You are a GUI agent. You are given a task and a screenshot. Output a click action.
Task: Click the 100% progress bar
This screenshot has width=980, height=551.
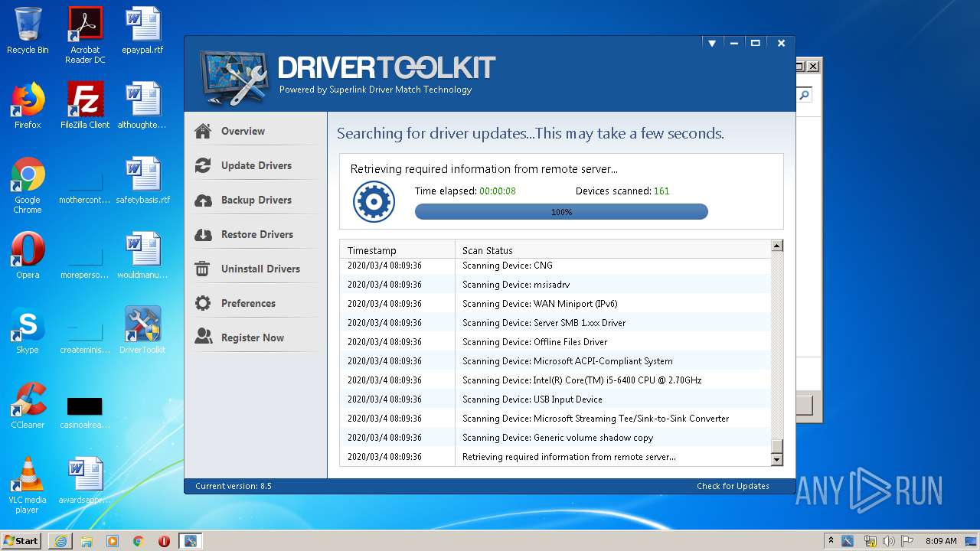pyautogui.click(x=561, y=212)
